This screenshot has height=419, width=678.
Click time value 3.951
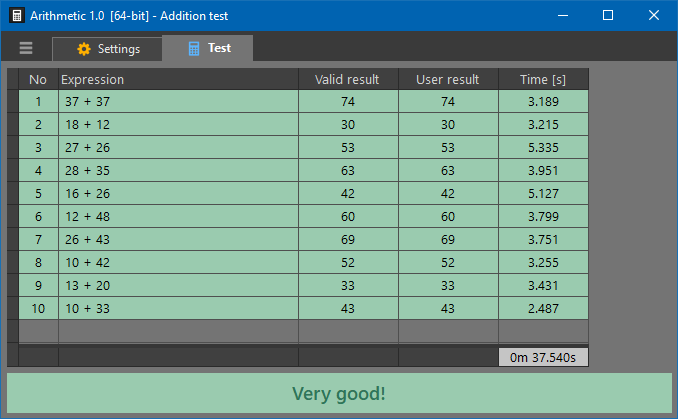click(543, 170)
